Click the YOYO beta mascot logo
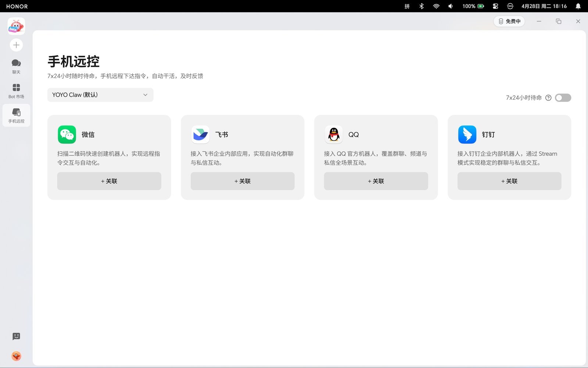Image resolution: width=588 pixels, height=368 pixels. click(16, 26)
